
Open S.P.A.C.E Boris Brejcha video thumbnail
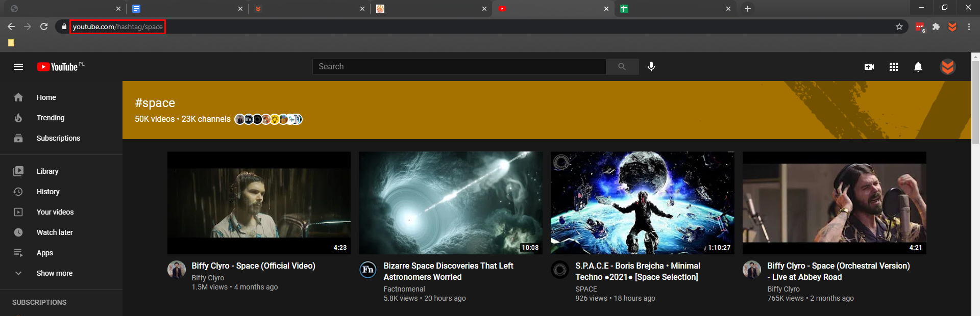pyautogui.click(x=643, y=203)
